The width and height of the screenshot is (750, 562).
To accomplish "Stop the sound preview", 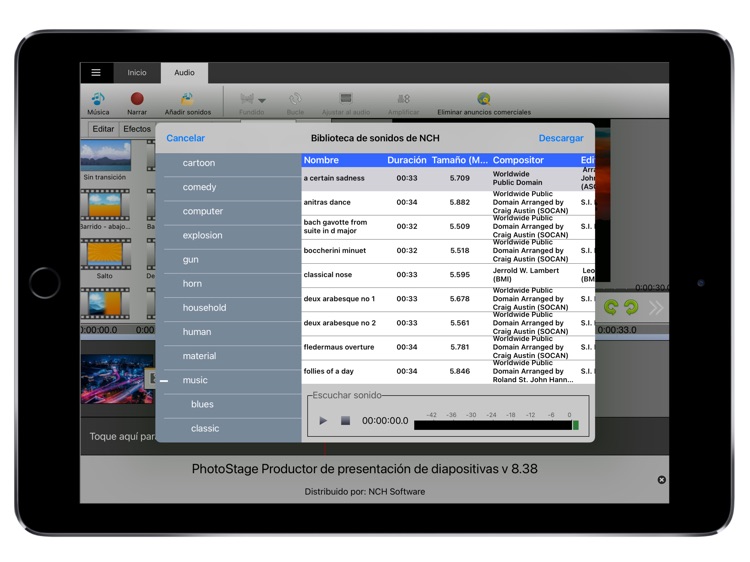I will [x=345, y=421].
